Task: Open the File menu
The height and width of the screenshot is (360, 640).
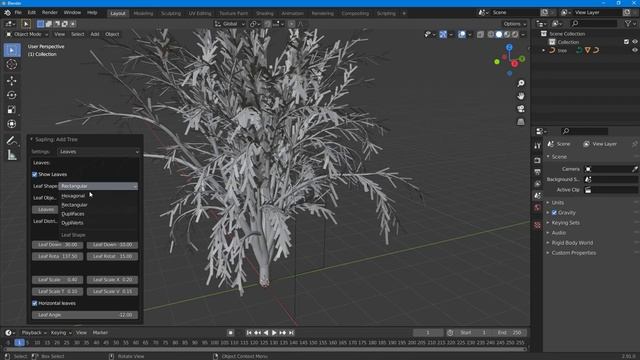Action: (18, 13)
